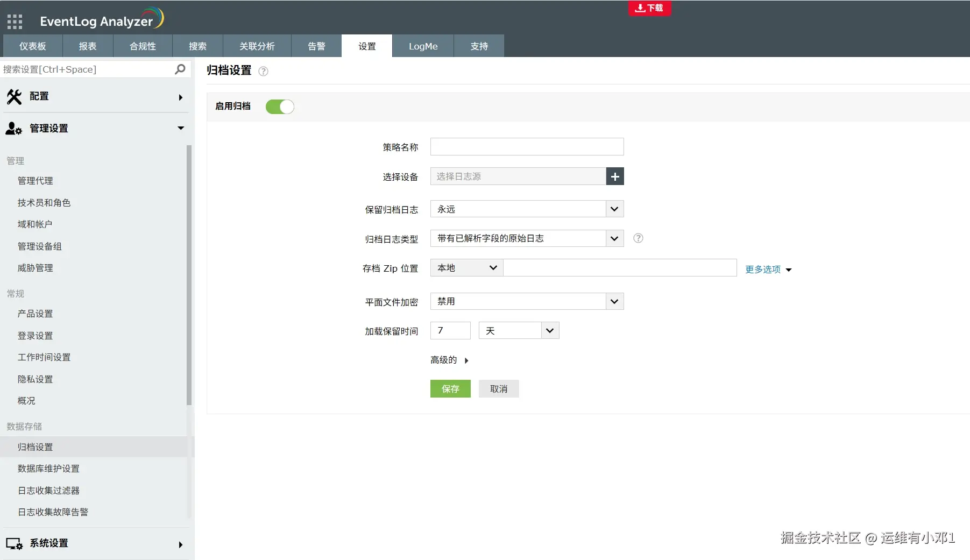Viewport: 970px width, 560px height.
Task: Switch to the 告警 tab
Action: 316,46
